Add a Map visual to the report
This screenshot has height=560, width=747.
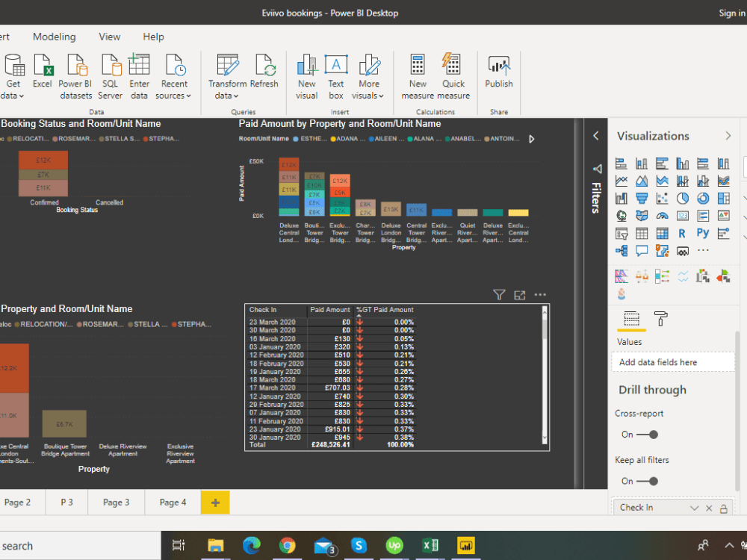pyautogui.click(x=622, y=215)
